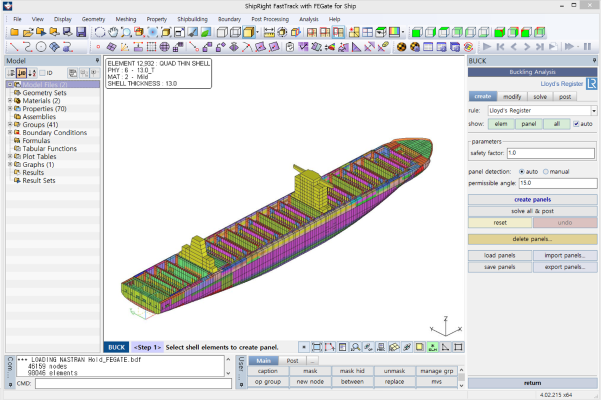Click the delete panels... button
This screenshot has height=400, width=601.
tap(532, 239)
